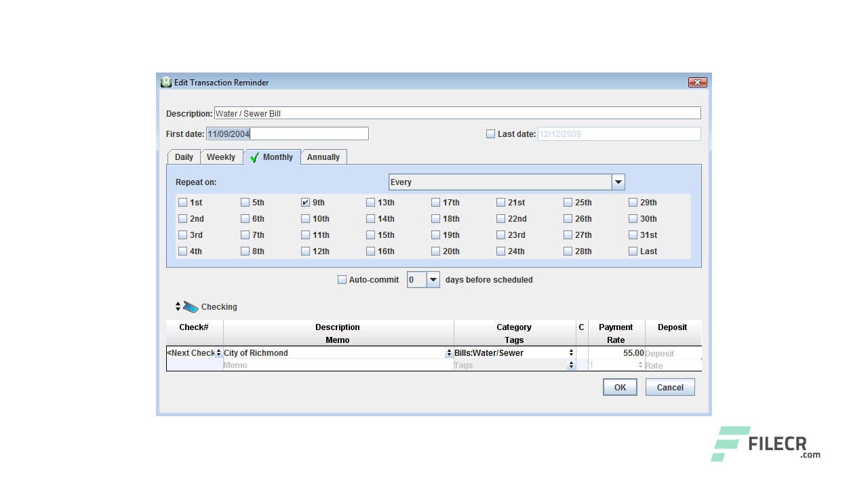The width and height of the screenshot is (868, 488).
Task: Click the Cancel button
Action: coord(669,388)
